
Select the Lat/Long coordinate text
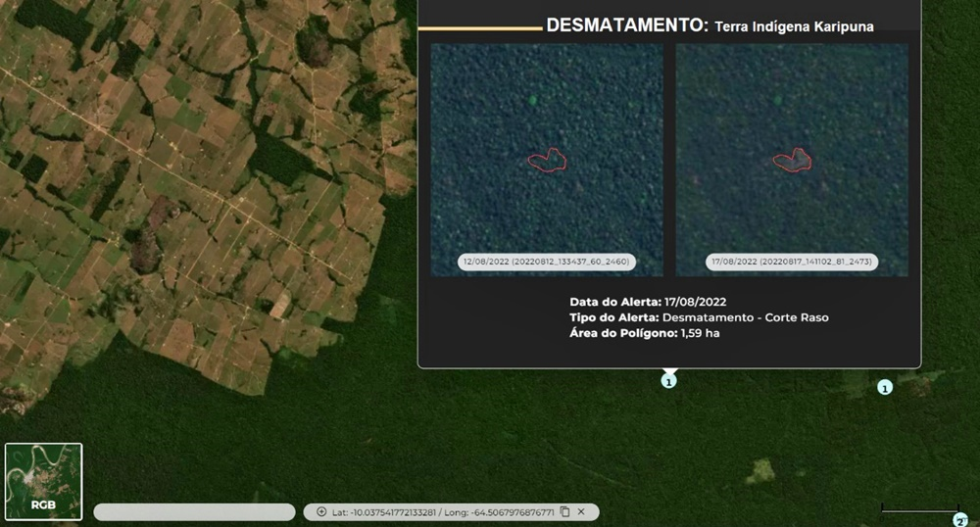[x=443, y=512]
